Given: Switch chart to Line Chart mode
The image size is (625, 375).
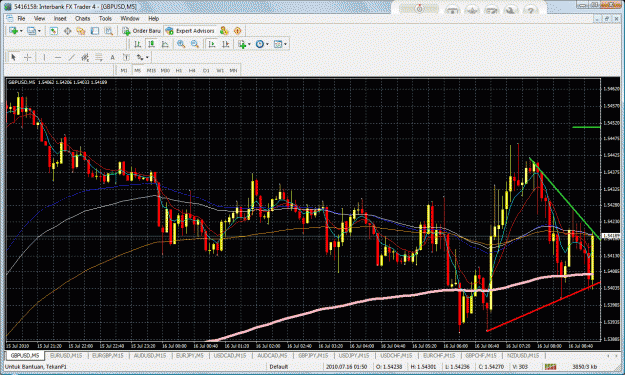Looking at the screenshot, I should [165, 44].
